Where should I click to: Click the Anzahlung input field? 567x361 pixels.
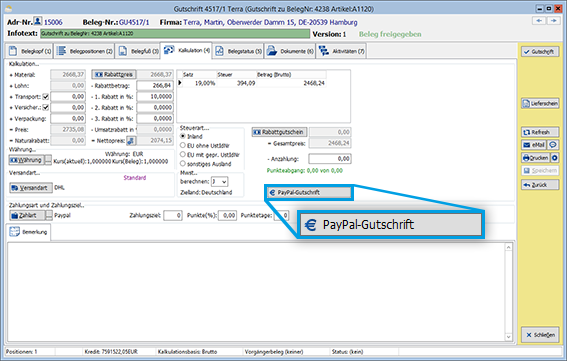click(x=329, y=158)
